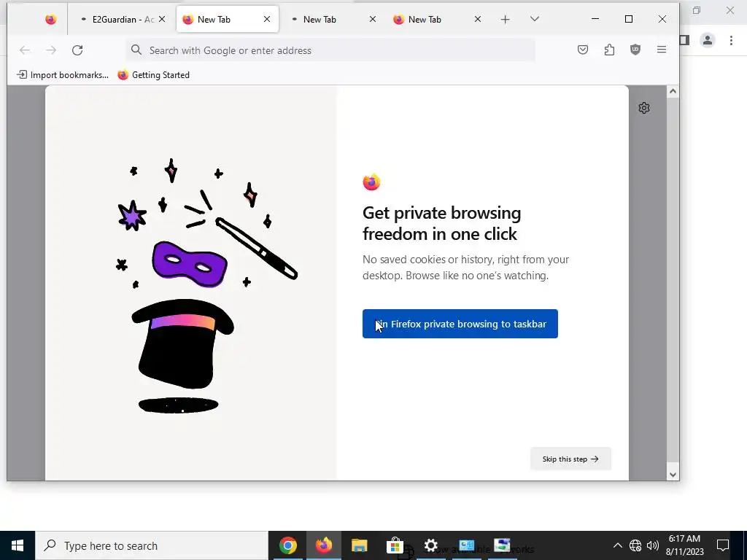Open a new tab with plus button

[505, 20]
